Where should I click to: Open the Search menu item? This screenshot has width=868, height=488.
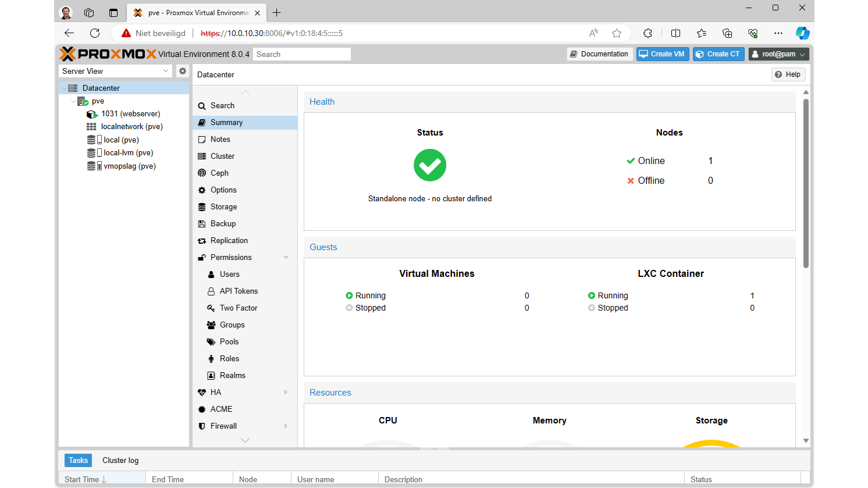[x=244, y=106]
